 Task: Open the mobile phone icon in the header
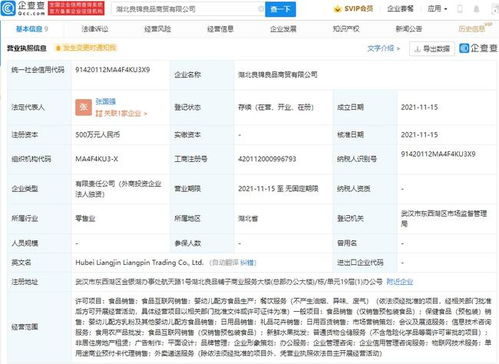[x=460, y=9]
